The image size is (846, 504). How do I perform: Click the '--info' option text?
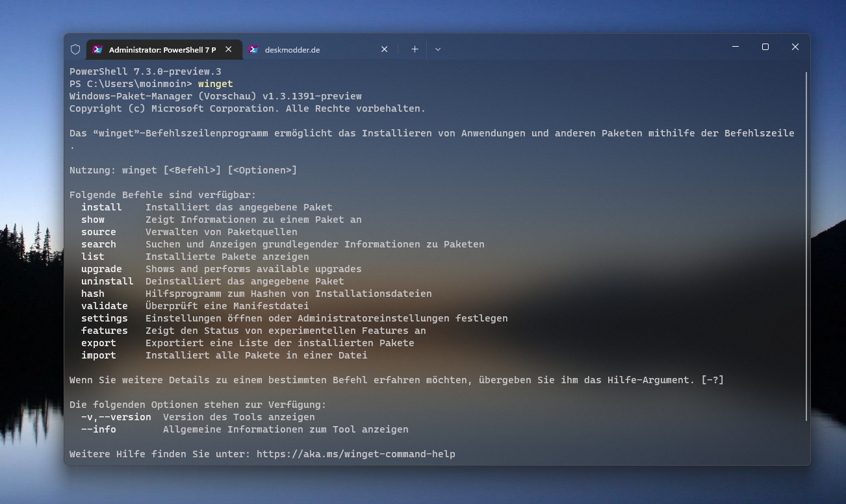pyautogui.click(x=99, y=429)
